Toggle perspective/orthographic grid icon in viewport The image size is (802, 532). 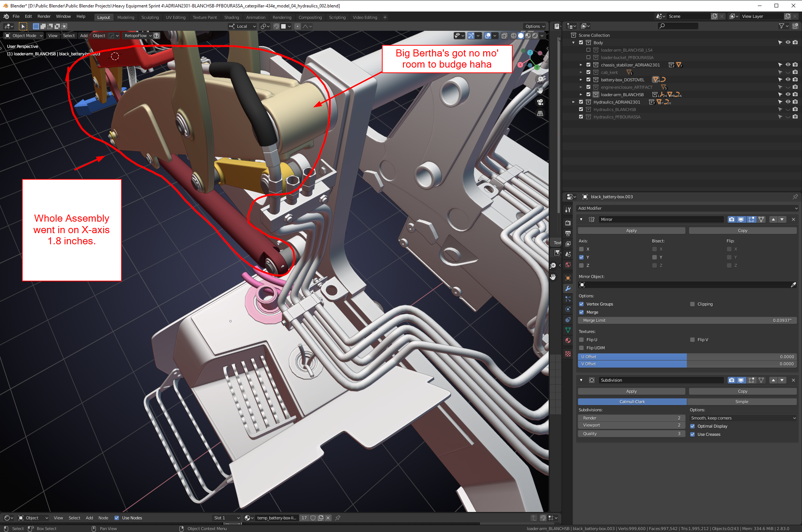pyautogui.click(x=540, y=113)
